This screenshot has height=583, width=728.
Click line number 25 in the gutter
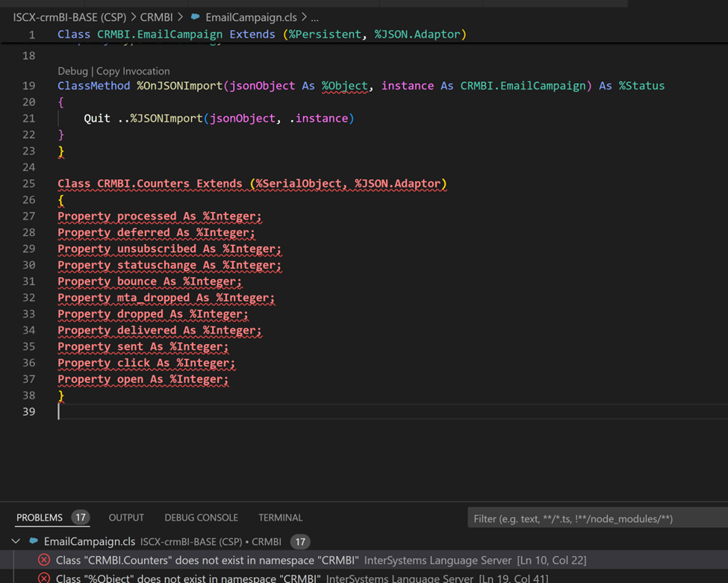(28, 184)
